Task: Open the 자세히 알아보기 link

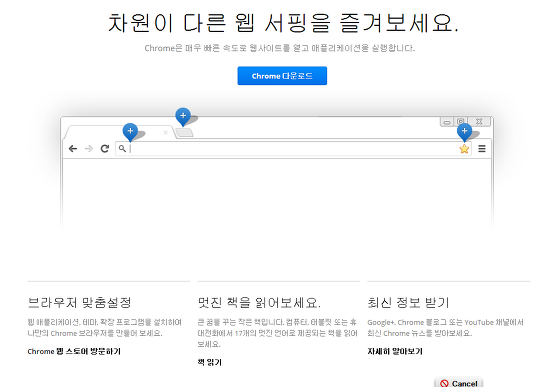Action: coord(395,352)
